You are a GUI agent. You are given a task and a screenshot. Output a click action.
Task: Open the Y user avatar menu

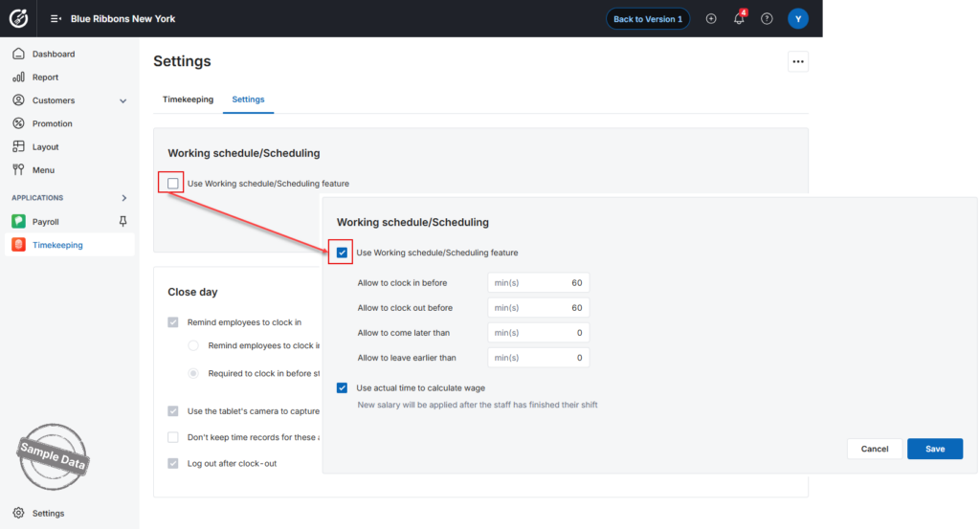[798, 19]
